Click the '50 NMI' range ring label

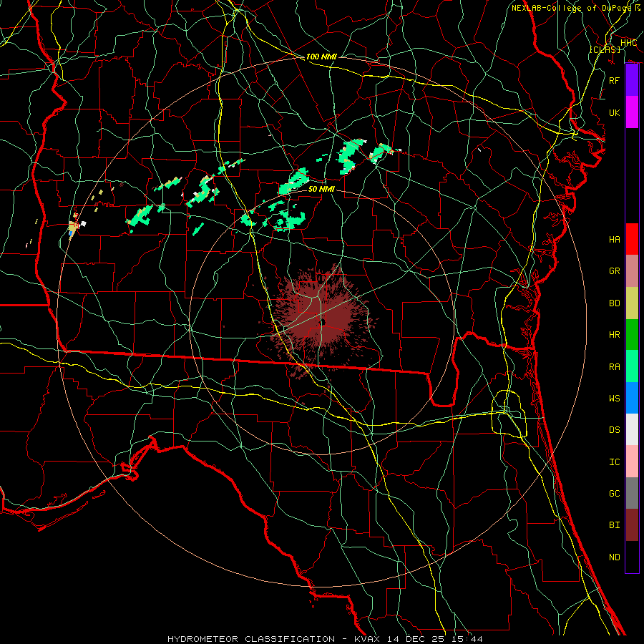coord(321,189)
